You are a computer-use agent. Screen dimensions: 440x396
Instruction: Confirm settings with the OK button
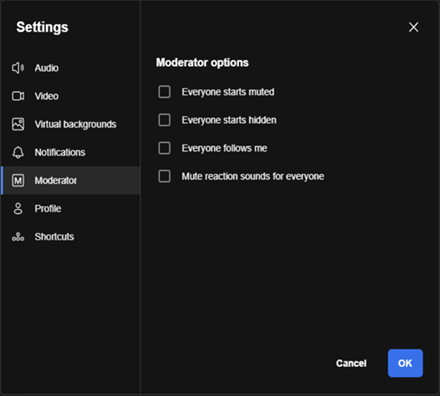[x=405, y=363]
